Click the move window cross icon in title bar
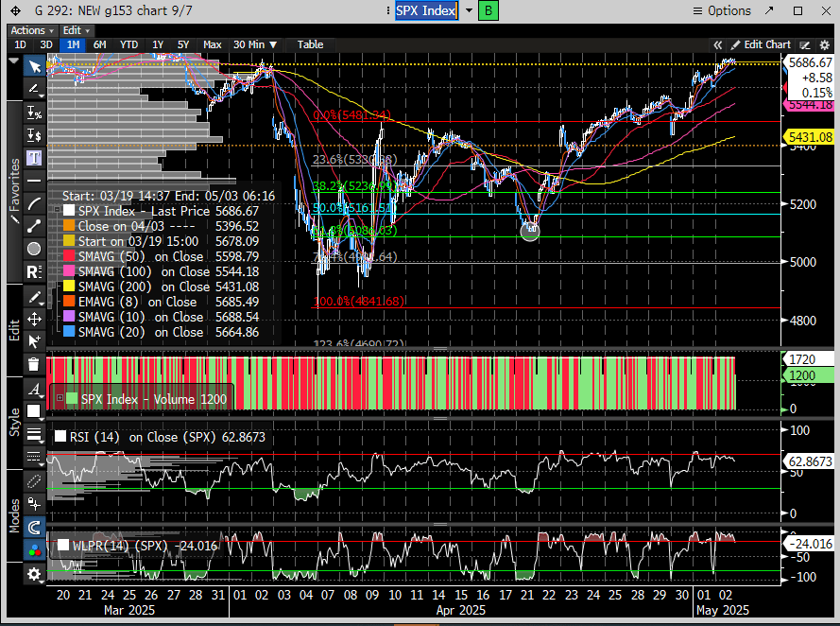 [15, 10]
